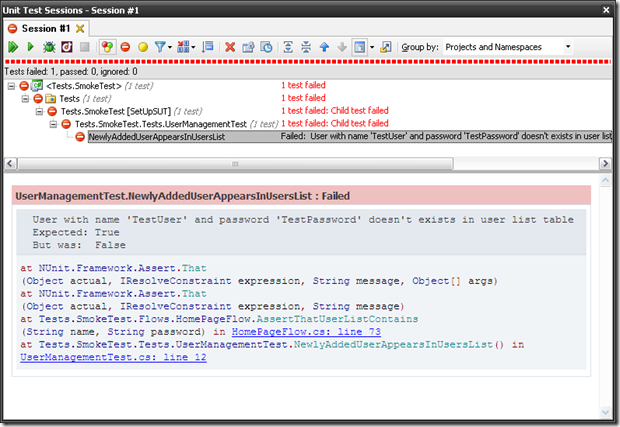Viewport: 620px width, 427px height.
Task: Select Tests.SmokeTest.Tests.UserManagementTest tree row
Action: pos(176,124)
